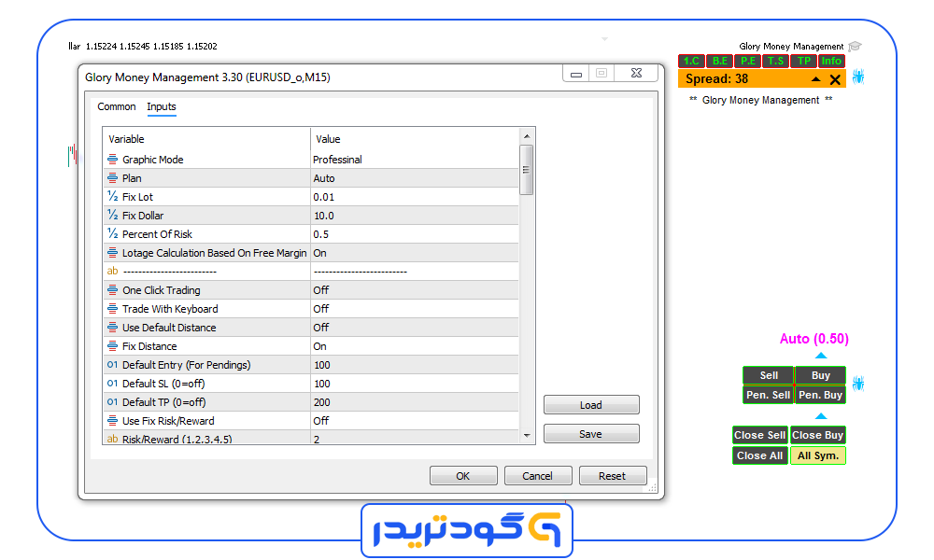Click the Graphic Mode row icon

click(x=113, y=160)
